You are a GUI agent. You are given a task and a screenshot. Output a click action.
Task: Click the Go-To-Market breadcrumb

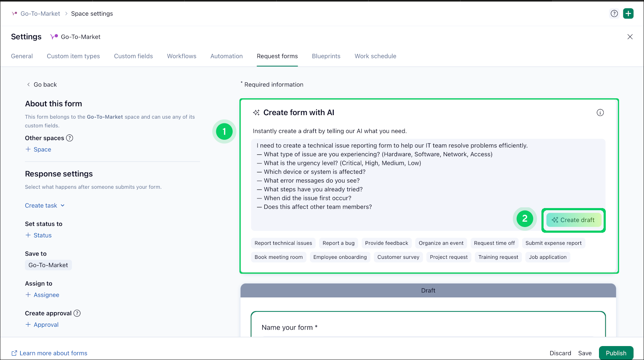click(40, 14)
